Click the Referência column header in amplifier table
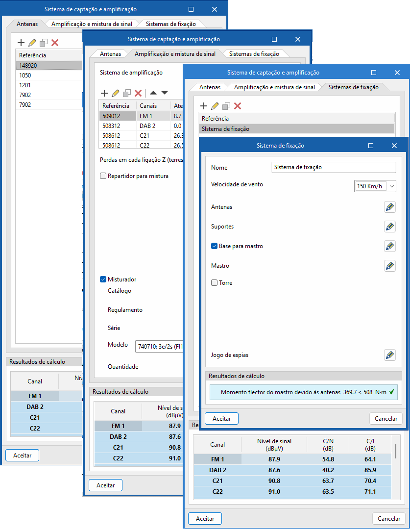 pyautogui.click(x=118, y=106)
